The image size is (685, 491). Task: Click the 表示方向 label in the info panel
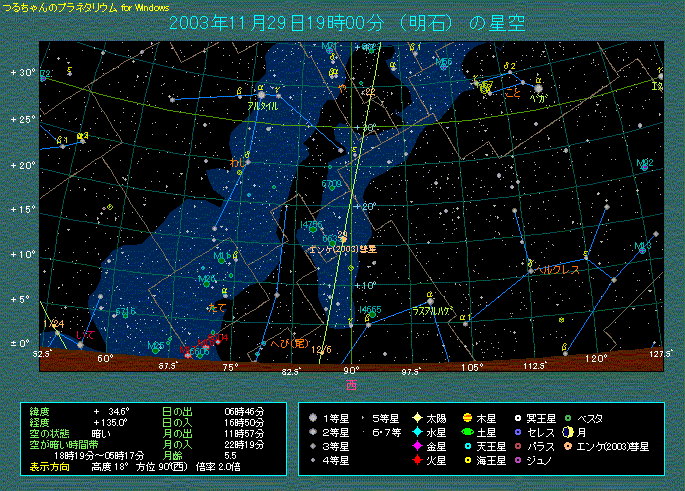click(x=49, y=466)
